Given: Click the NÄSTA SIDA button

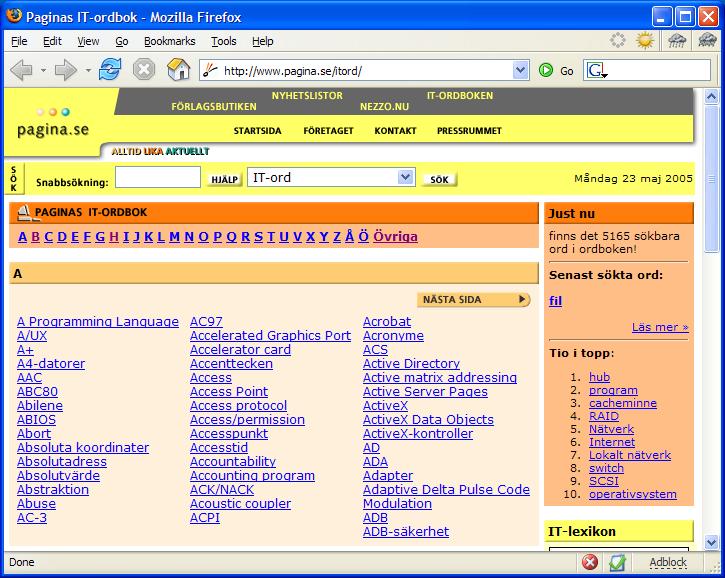Looking at the screenshot, I should pyautogui.click(x=473, y=299).
